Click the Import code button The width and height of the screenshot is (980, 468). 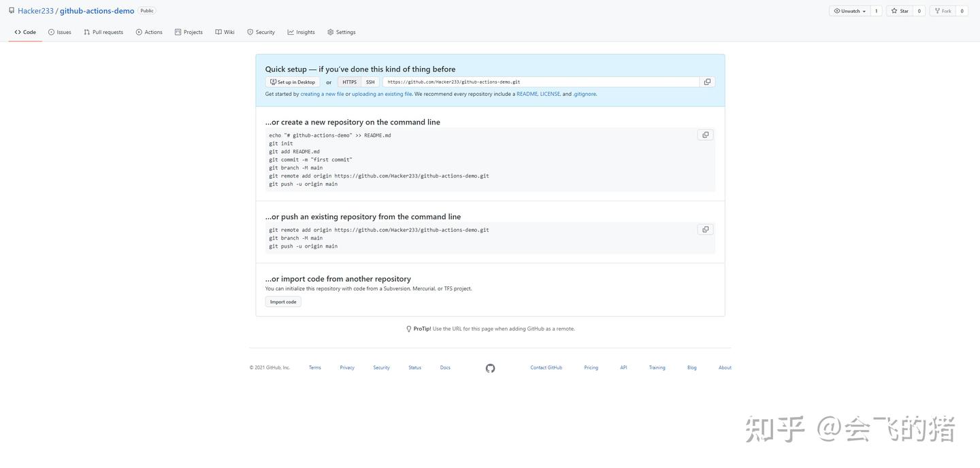[282, 301]
